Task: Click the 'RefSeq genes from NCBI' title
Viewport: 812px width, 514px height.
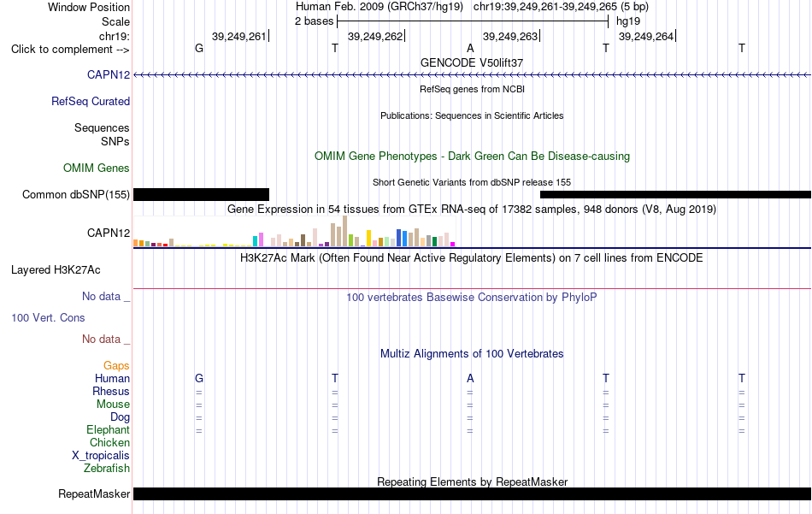Action: (x=472, y=89)
